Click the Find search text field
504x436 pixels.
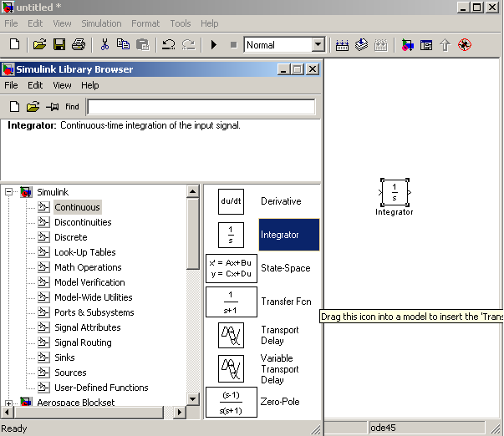pyautogui.click(x=201, y=107)
